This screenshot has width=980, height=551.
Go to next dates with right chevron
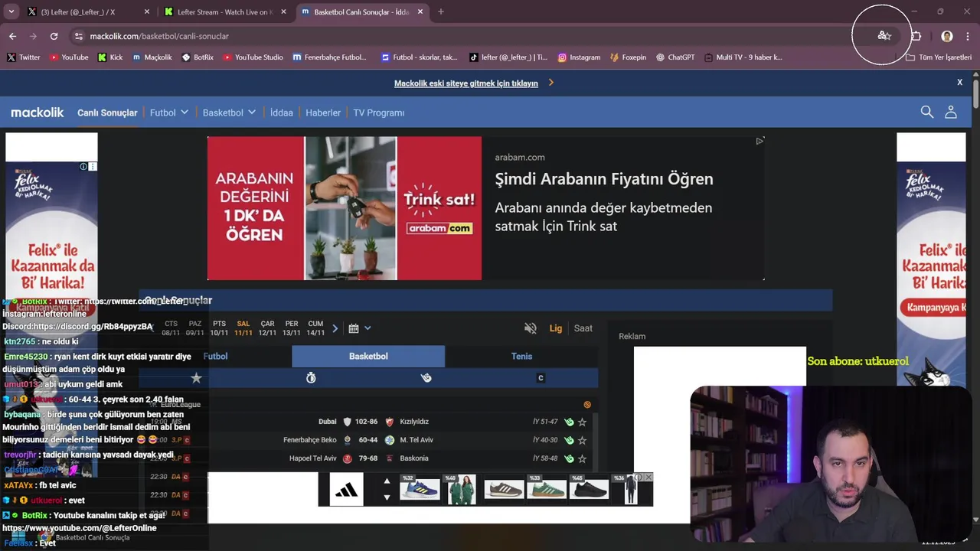coord(335,328)
